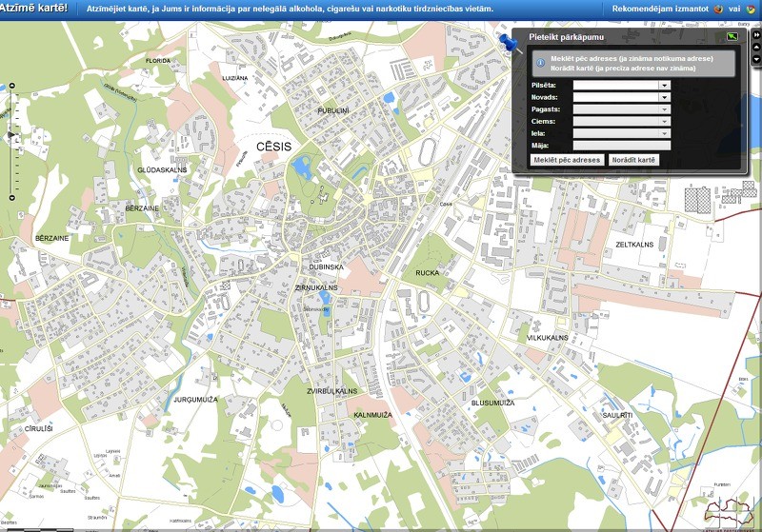Click the up arrow on the right-edge control

point(756,47)
